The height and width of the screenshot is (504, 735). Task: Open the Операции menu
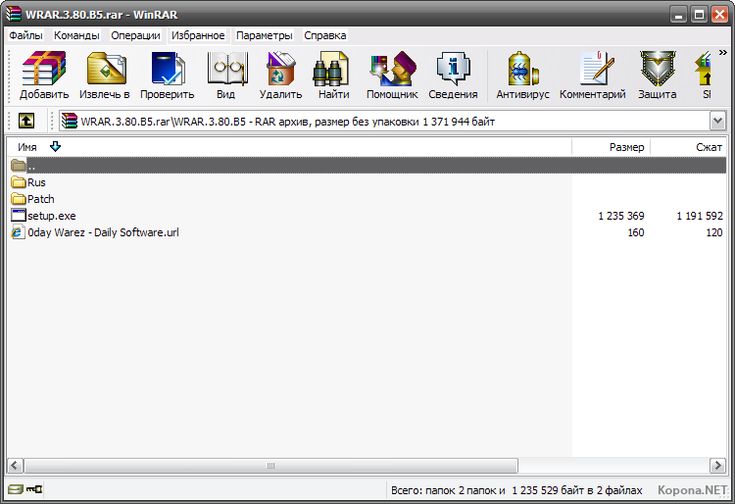pos(135,35)
